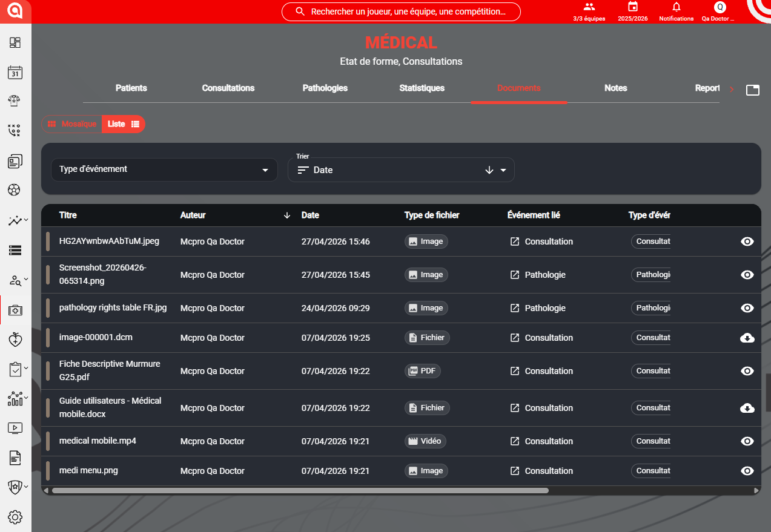Screen dimensions: 771x532
Task: Open the 3/3 équipes team selector
Action: tap(589, 11)
